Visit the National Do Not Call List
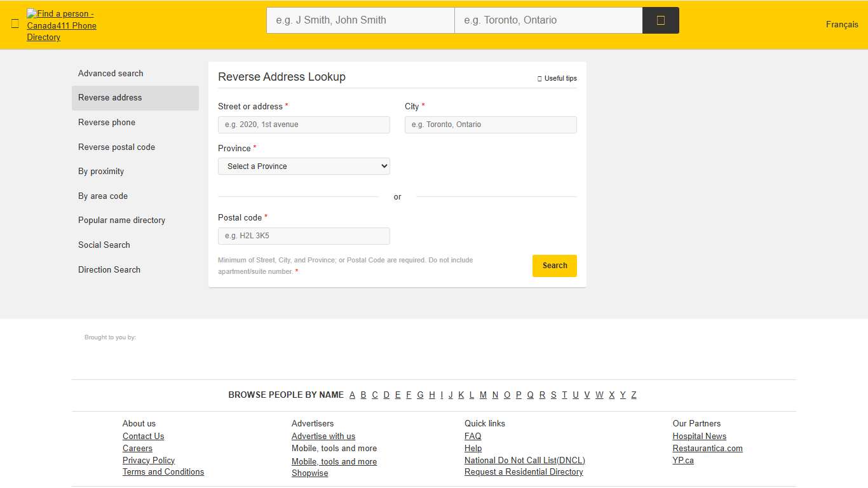 (524, 460)
